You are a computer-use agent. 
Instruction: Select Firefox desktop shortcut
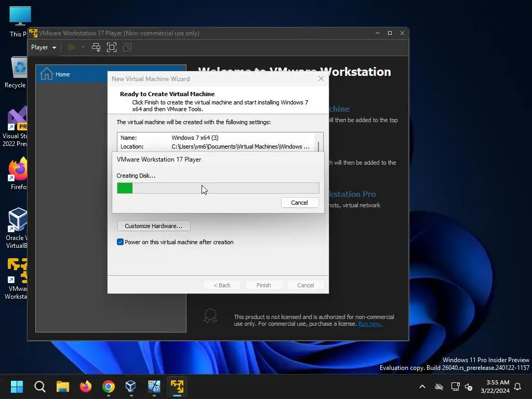pyautogui.click(x=18, y=174)
